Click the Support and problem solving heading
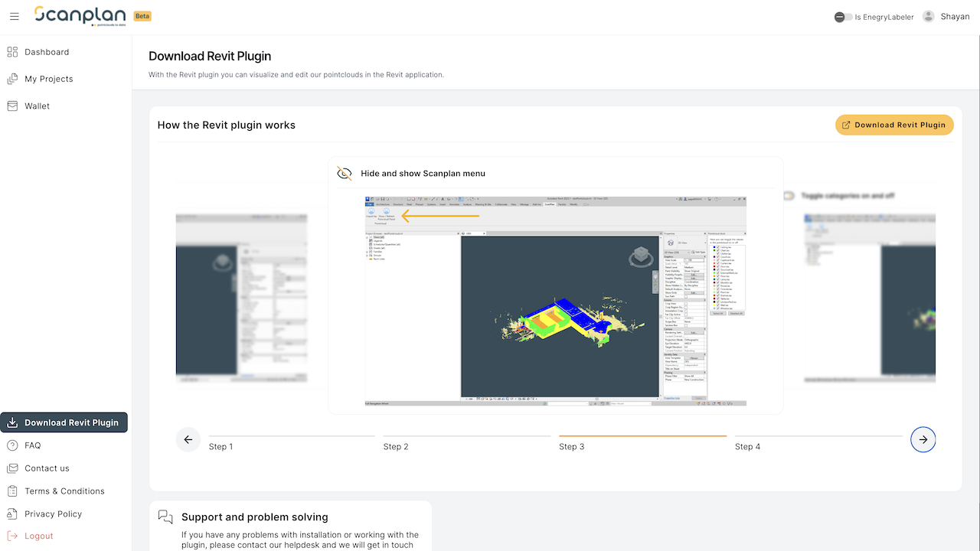 [254, 517]
